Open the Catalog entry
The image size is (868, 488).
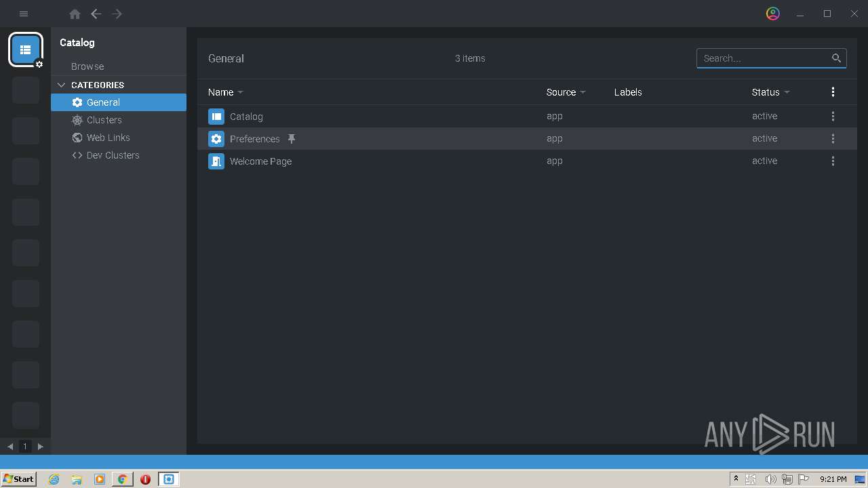click(x=246, y=117)
